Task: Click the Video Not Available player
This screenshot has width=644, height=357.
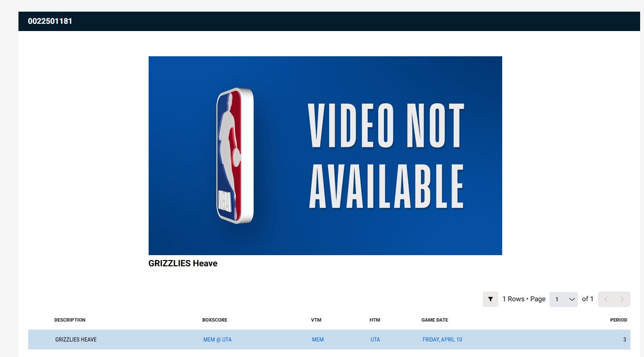Action: coord(325,156)
